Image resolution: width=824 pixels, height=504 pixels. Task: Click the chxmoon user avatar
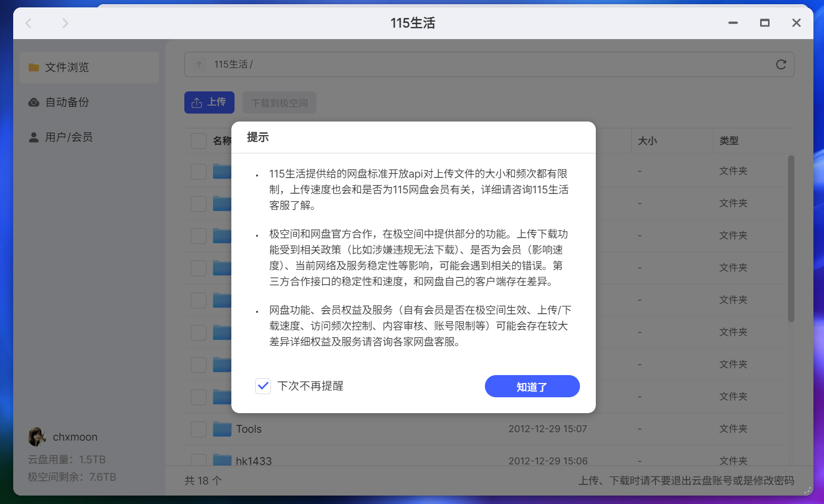(x=37, y=437)
